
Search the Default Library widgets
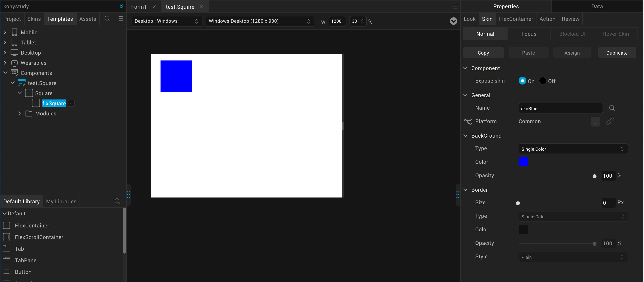[x=117, y=201]
